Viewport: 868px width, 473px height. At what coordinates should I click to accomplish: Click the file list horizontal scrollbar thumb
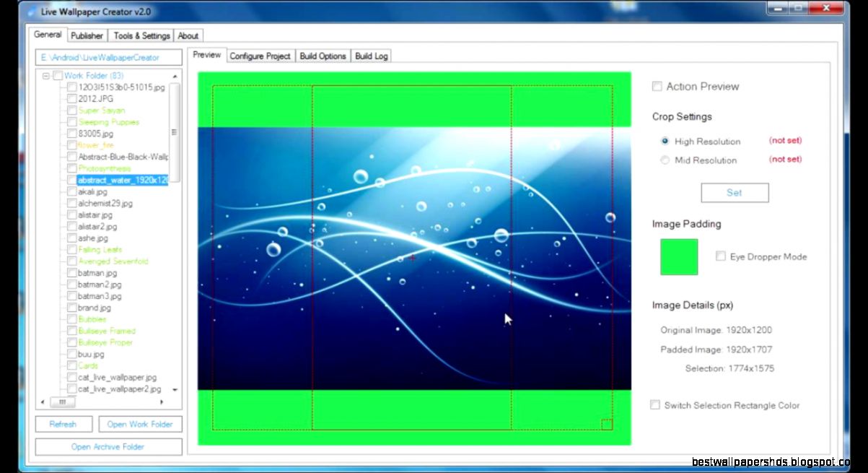(x=62, y=402)
